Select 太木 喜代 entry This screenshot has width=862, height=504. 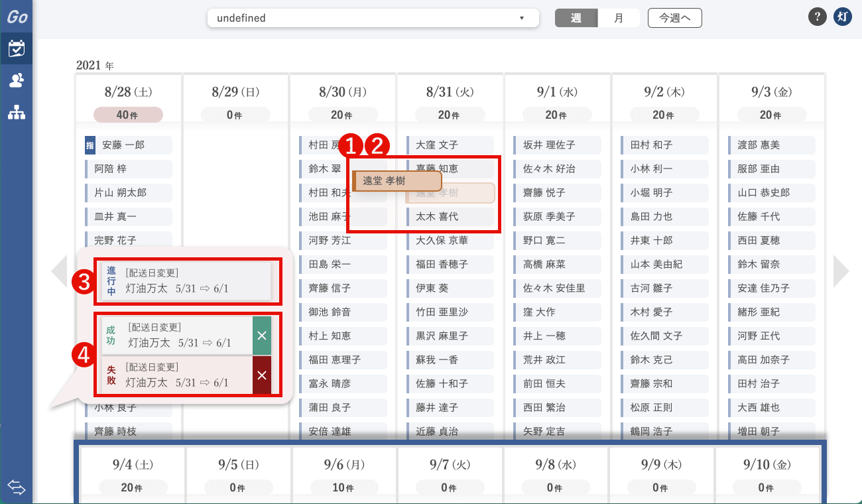click(x=450, y=217)
